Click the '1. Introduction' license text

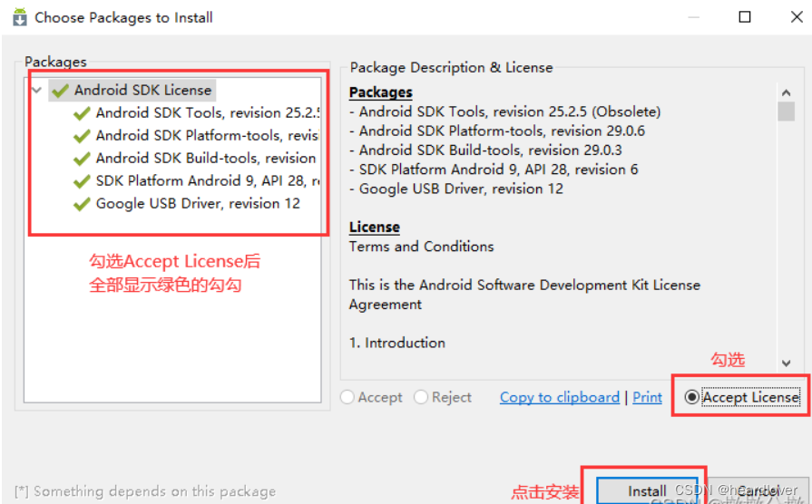click(397, 343)
